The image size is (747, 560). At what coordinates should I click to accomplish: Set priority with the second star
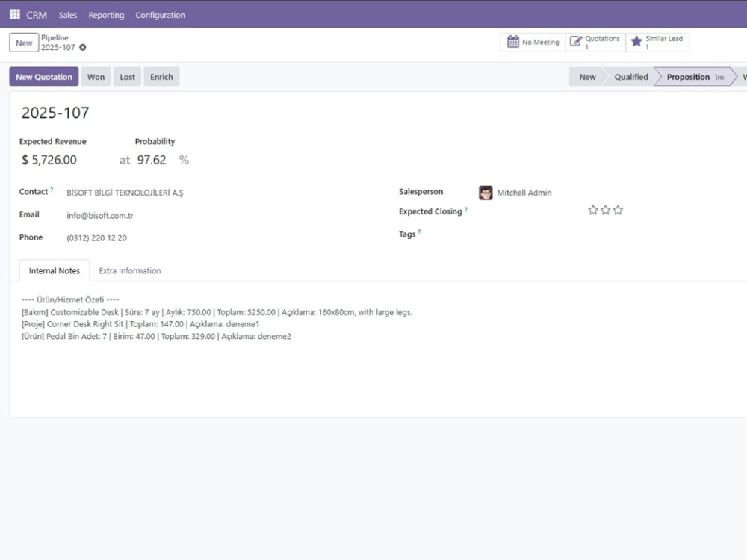click(605, 210)
